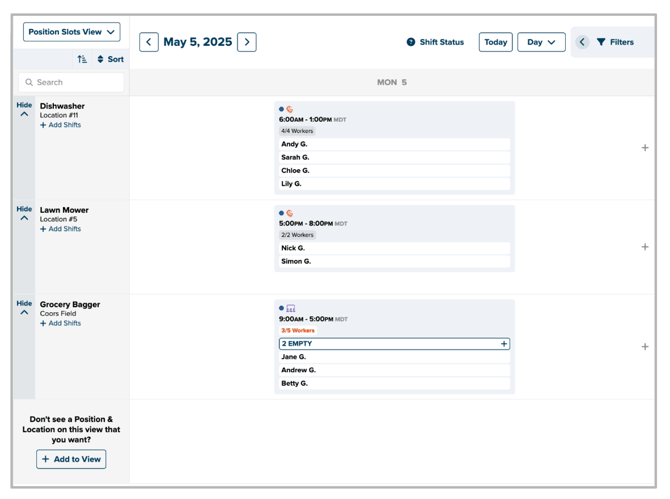670x499 pixels.
Task: Hide the Dishwasher position row
Action: (x=24, y=109)
